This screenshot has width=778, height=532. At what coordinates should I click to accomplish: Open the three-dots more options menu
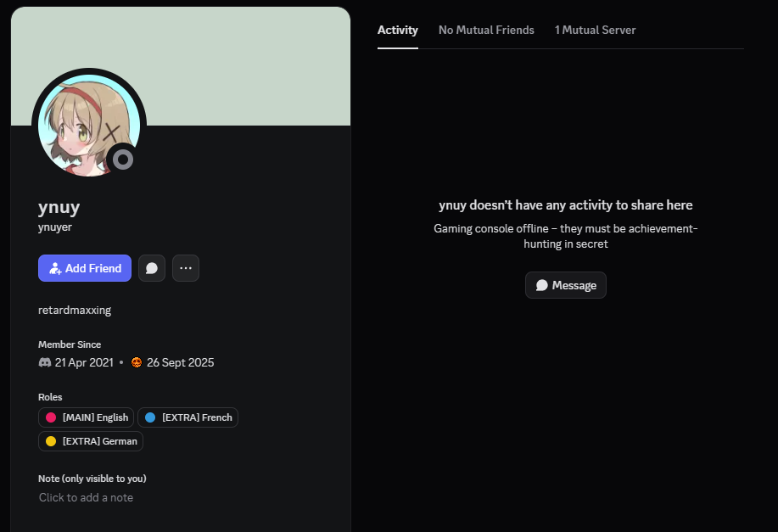[x=186, y=268]
